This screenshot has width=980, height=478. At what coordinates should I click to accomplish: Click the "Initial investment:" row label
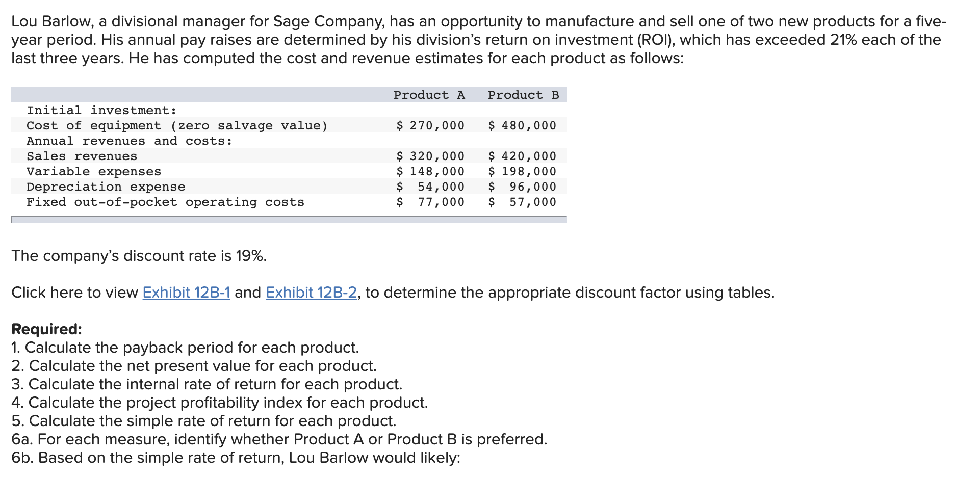coord(101,110)
